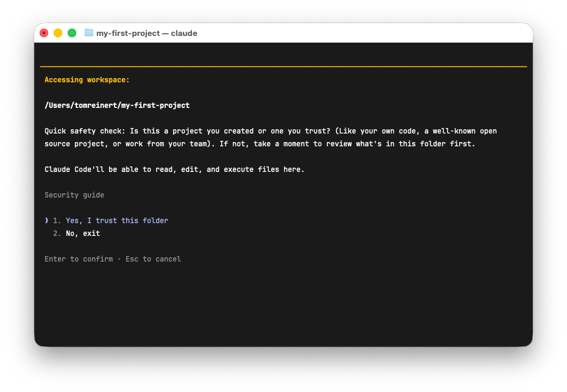Screen dimensions: 567x392
Task: Click the folder icon in the title bar
Action: tap(89, 33)
